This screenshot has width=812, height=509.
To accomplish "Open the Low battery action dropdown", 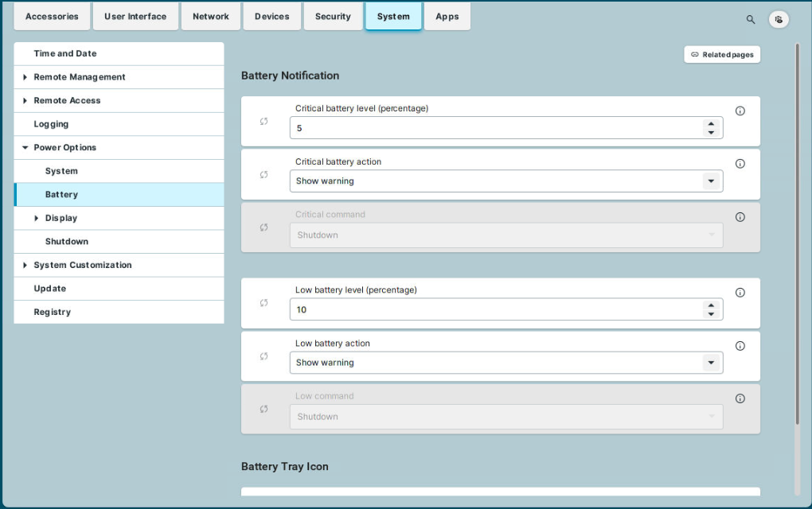I will pos(710,363).
